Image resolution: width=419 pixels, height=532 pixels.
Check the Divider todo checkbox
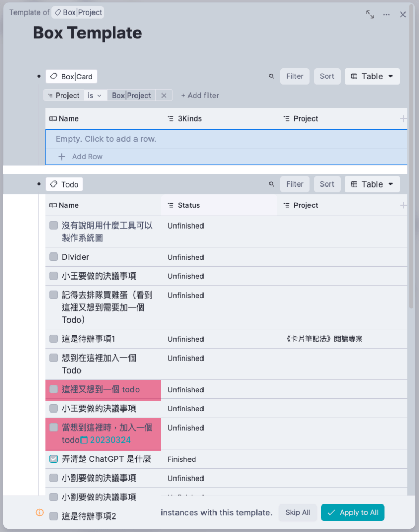coord(53,257)
